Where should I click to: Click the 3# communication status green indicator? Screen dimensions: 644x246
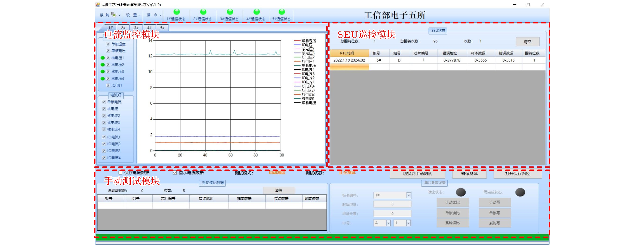point(230,12)
